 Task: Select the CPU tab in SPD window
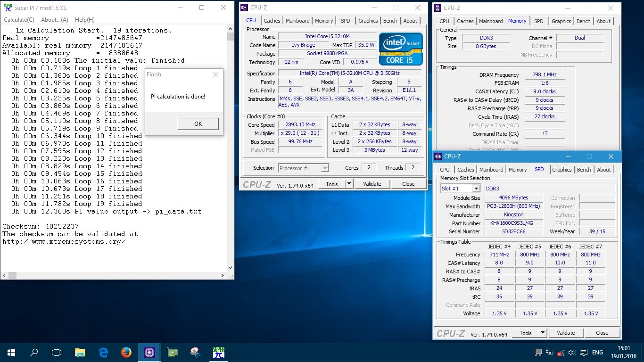445,170
